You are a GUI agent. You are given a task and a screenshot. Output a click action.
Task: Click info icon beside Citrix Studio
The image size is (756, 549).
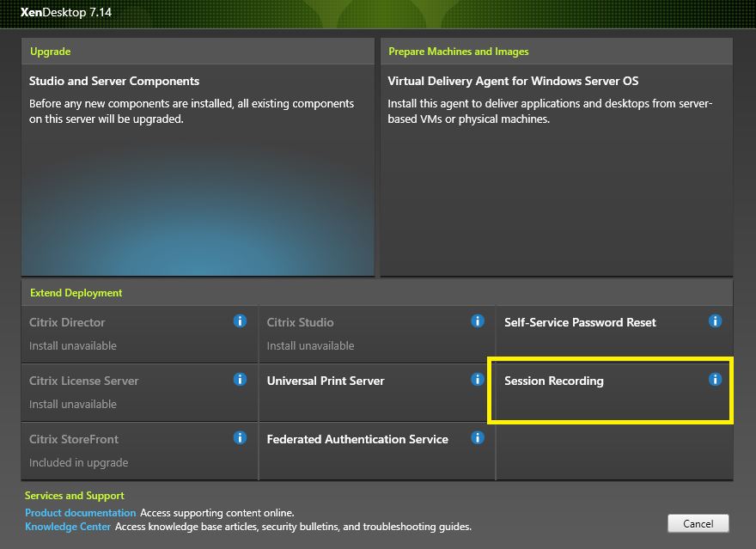[478, 321]
